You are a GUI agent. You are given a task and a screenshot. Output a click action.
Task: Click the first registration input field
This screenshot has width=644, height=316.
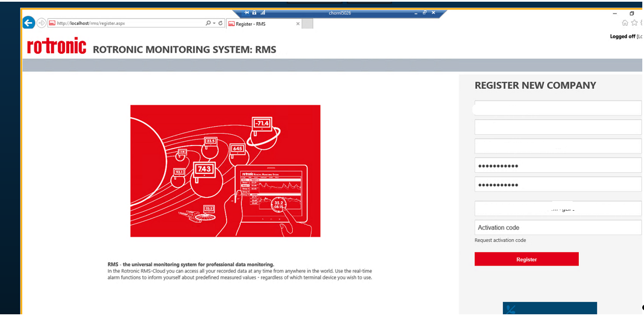[x=558, y=108]
